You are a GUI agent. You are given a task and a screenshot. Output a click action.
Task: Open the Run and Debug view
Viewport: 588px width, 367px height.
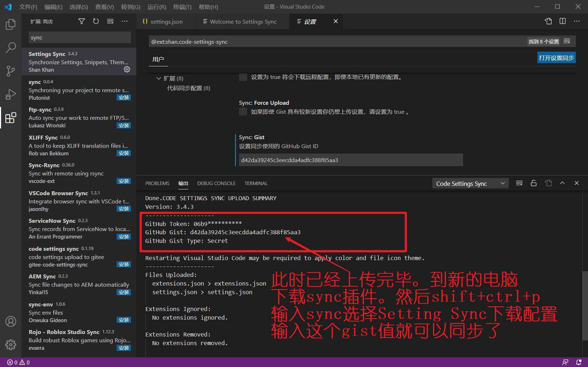[11, 94]
